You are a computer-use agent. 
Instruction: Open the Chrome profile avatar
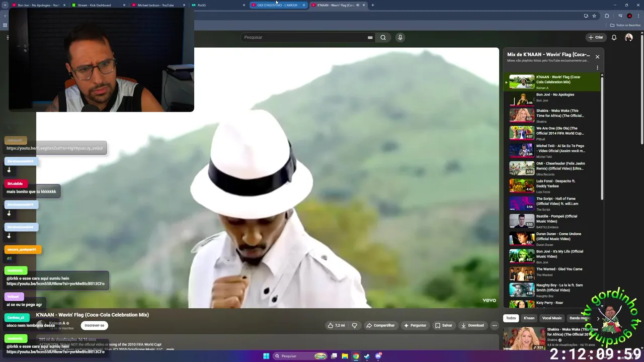pos(629,16)
